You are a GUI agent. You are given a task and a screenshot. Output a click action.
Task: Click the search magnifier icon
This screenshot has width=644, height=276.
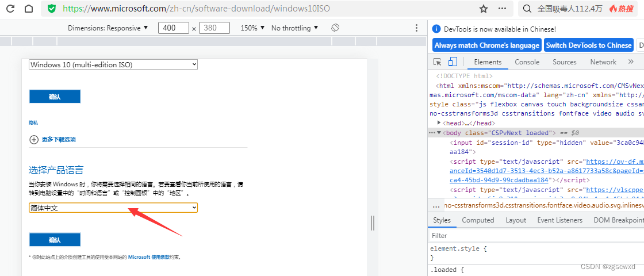(528, 9)
